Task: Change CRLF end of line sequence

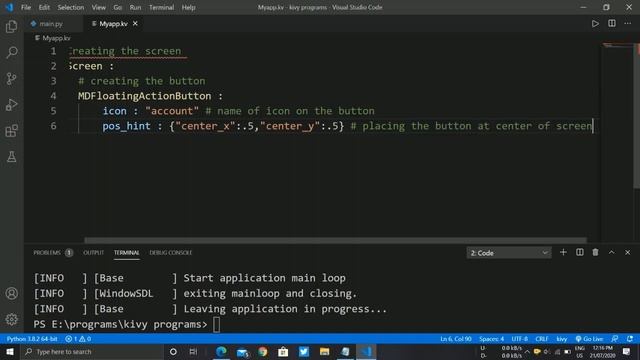Action: 542,339
